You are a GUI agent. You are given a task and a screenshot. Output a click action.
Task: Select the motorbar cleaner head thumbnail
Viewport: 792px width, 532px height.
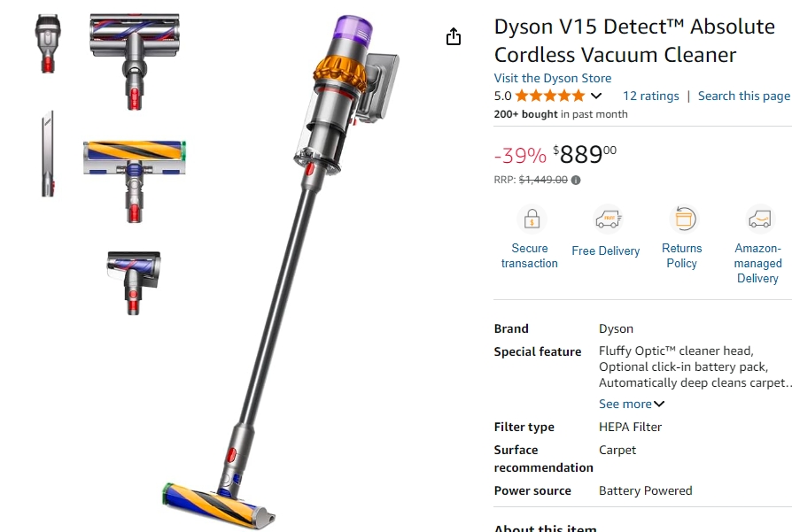(x=135, y=62)
